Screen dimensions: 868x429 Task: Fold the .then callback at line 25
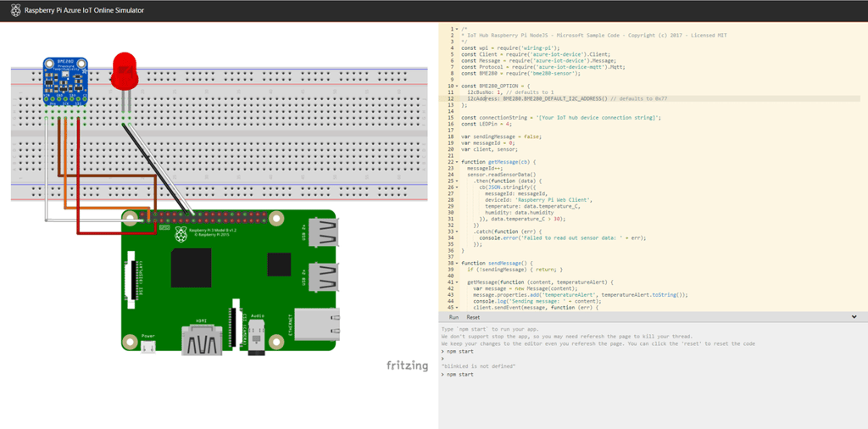[x=457, y=181]
